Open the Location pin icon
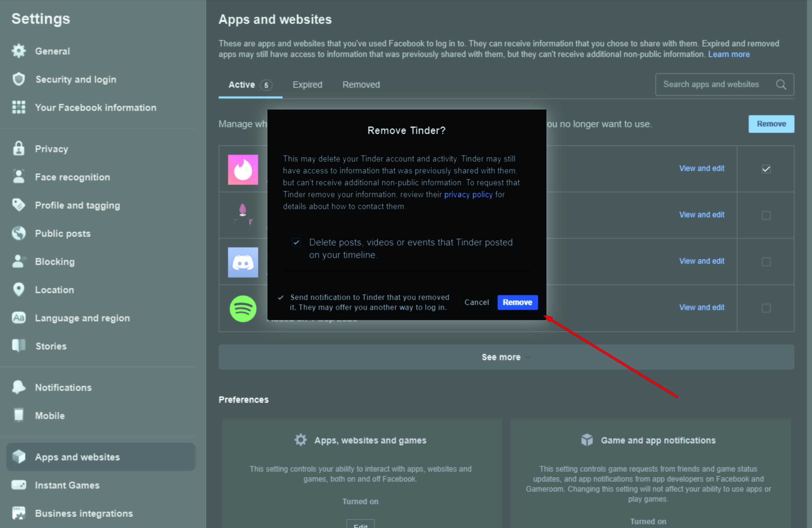 (19, 290)
